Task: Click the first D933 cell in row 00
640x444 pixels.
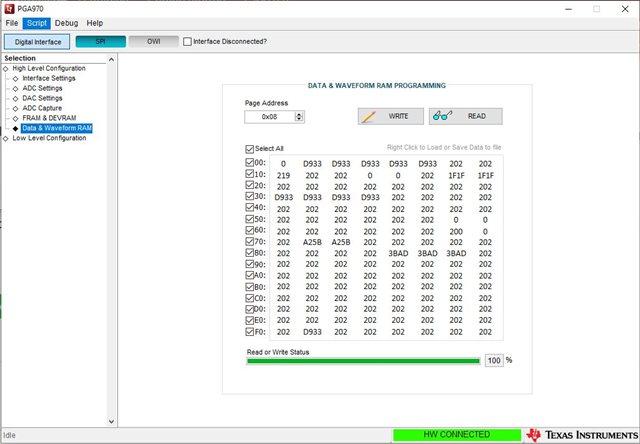Action: pos(312,164)
